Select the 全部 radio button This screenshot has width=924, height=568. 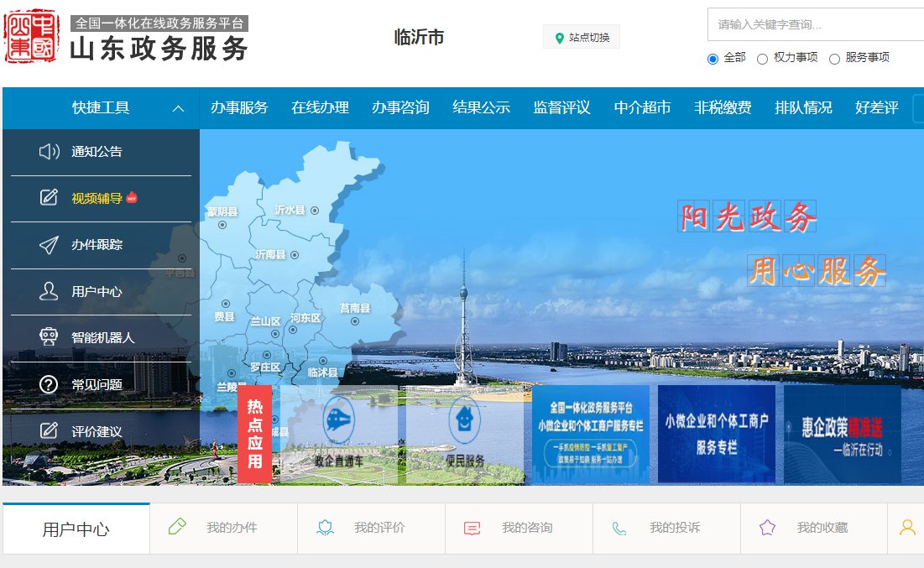tap(713, 59)
